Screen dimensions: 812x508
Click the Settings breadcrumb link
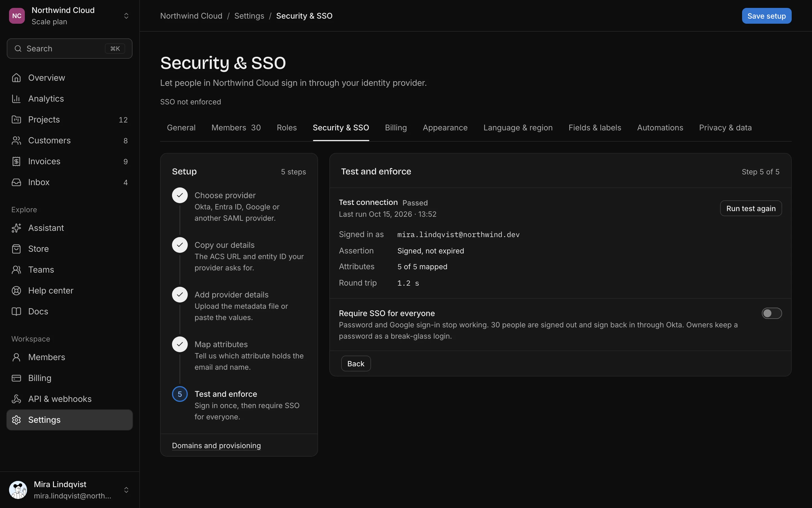[x=249, y=16]
